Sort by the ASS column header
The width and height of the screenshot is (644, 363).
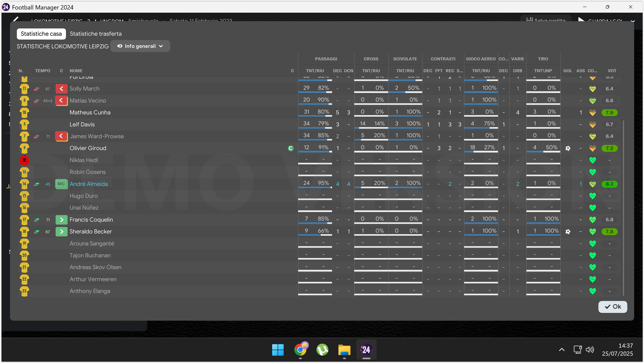point(581,71)
